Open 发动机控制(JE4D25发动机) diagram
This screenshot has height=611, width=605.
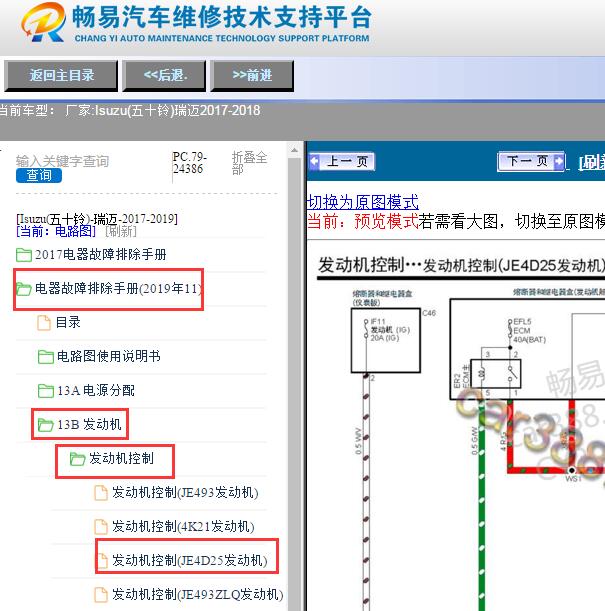point(190,560)
